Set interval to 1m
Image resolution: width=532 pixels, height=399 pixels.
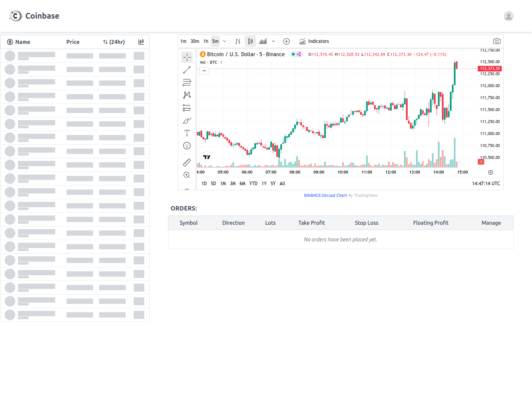point(183,41)
